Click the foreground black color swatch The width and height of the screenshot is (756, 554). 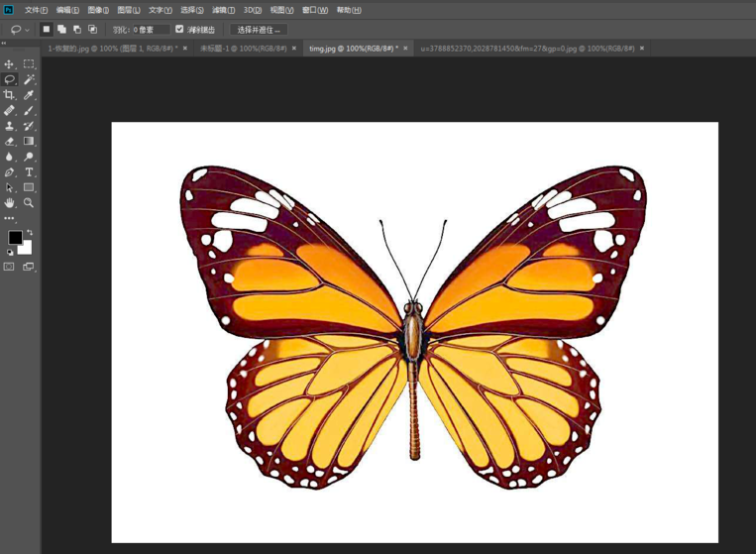(15, 238)
